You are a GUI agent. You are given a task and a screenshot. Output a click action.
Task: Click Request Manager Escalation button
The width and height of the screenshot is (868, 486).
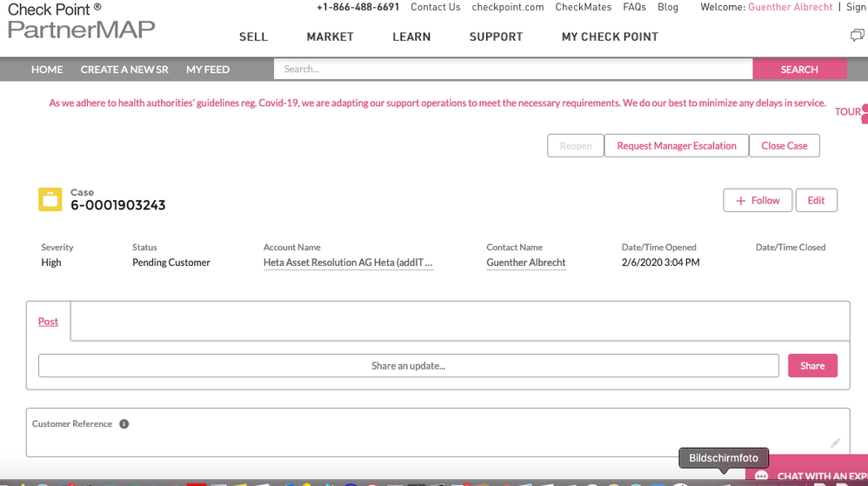pyautogui.click(x=677, y=145)
